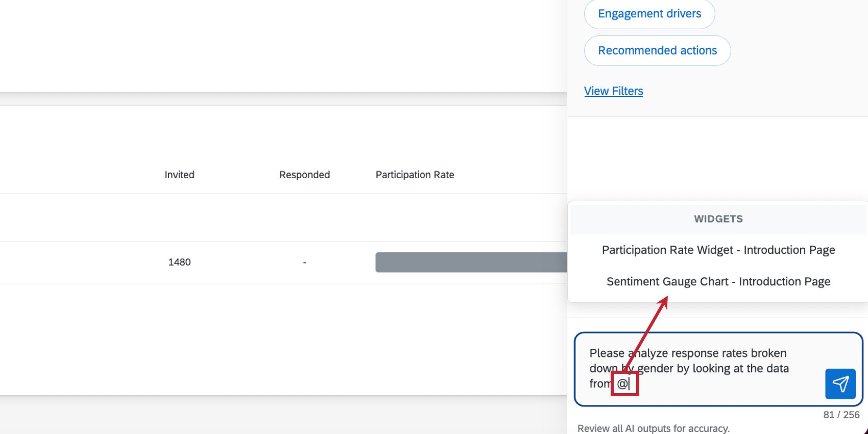This screenshot has height=434, width=868.
Task: Sort by the Invited column header
Action: pos(179,175)
